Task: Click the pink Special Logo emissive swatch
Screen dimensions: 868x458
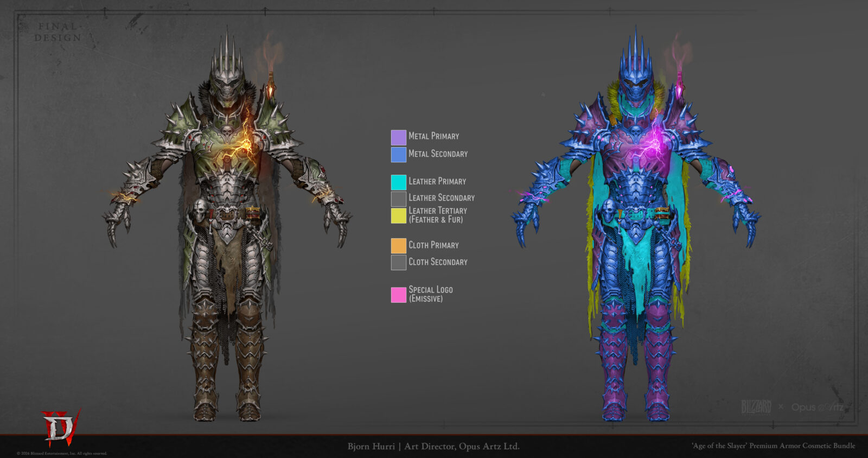Action: click(x=399, y=295)
